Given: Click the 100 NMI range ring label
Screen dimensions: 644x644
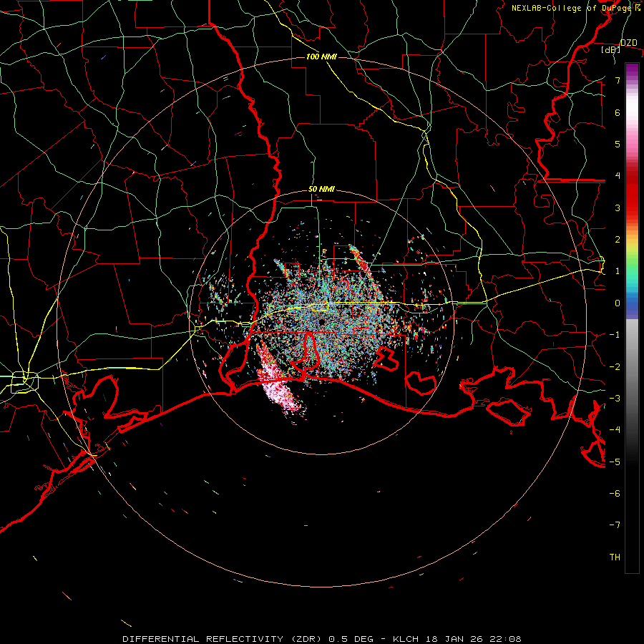Looking at the screenshot, I should [321, 57].
